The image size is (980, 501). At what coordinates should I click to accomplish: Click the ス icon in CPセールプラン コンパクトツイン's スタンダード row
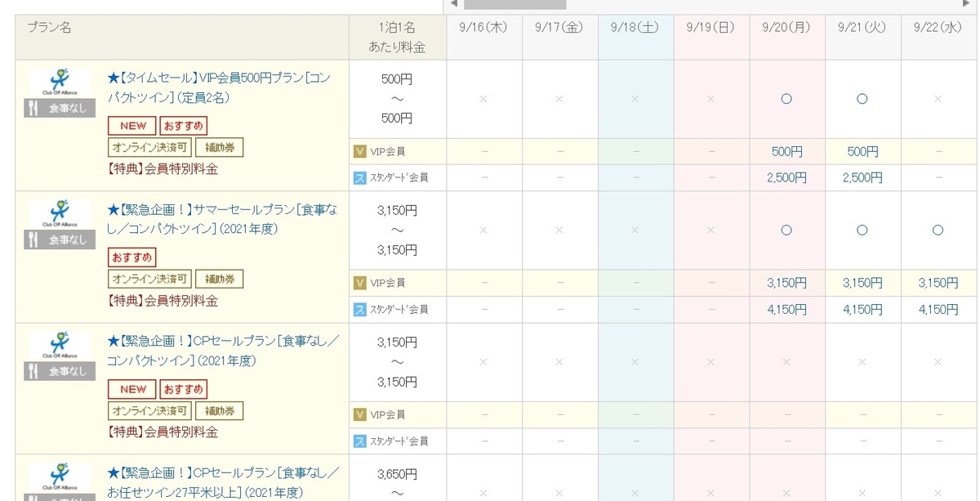coord(359,441)
